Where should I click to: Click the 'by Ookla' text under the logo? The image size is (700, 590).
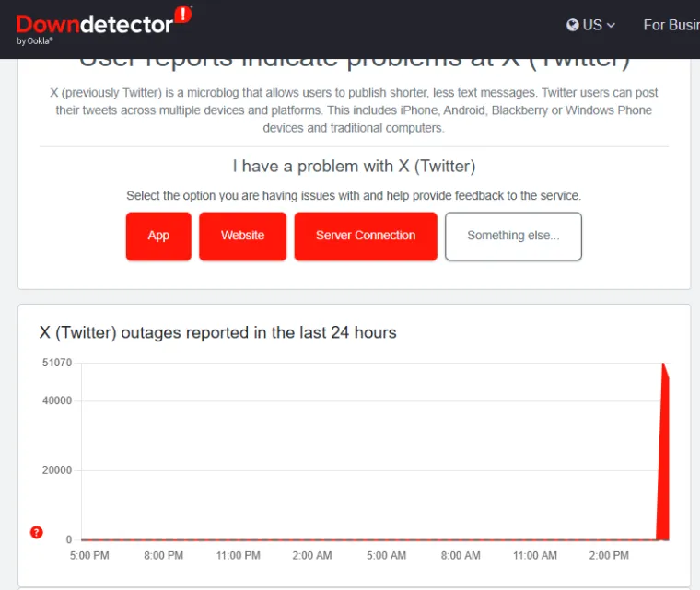(35, 41)
